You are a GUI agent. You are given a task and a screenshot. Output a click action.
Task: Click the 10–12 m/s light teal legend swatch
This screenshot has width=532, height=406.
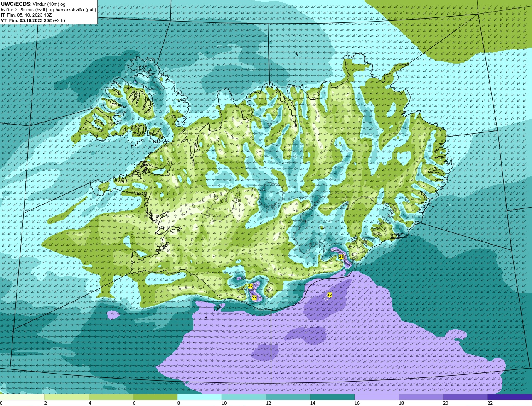[244, 397]
